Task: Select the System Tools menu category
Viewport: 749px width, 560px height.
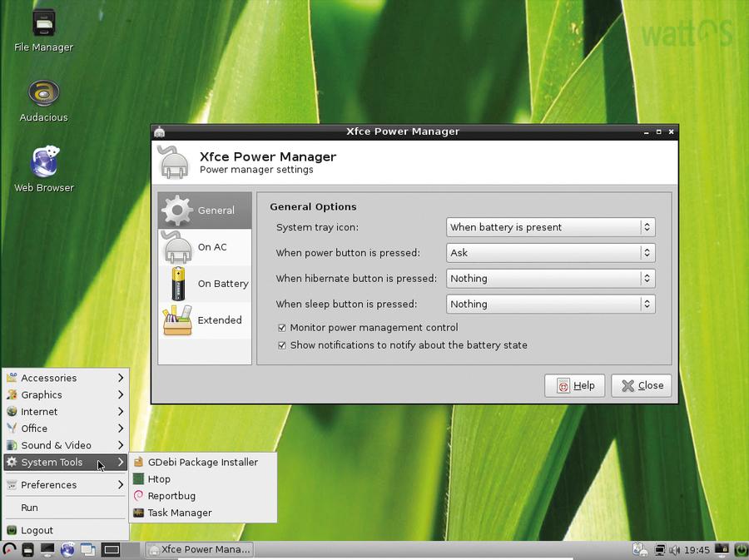Action: click(x=66, y=462)
